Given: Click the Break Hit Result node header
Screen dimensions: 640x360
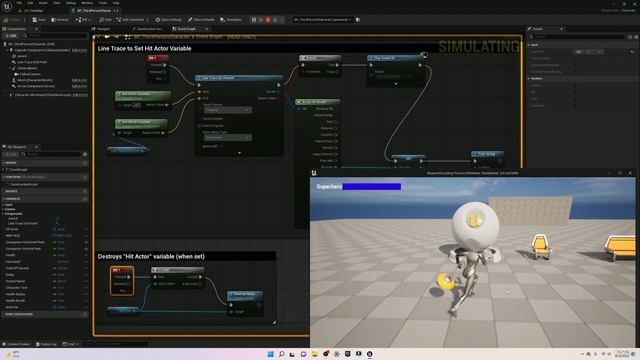Looking at the screenshot, I should pyautogui.click(x=318, y=102).
